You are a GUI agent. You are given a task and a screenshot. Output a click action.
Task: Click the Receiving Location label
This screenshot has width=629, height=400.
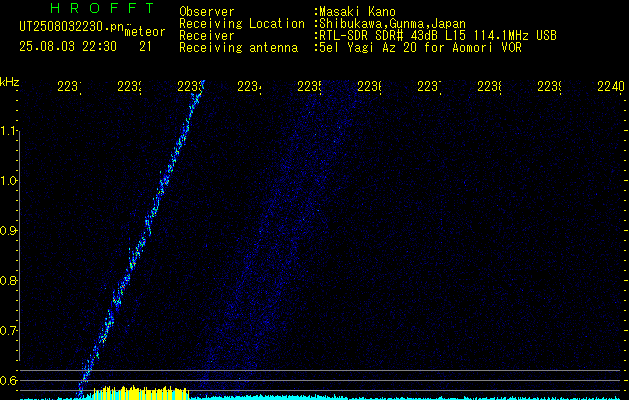[x=242, y=24]
